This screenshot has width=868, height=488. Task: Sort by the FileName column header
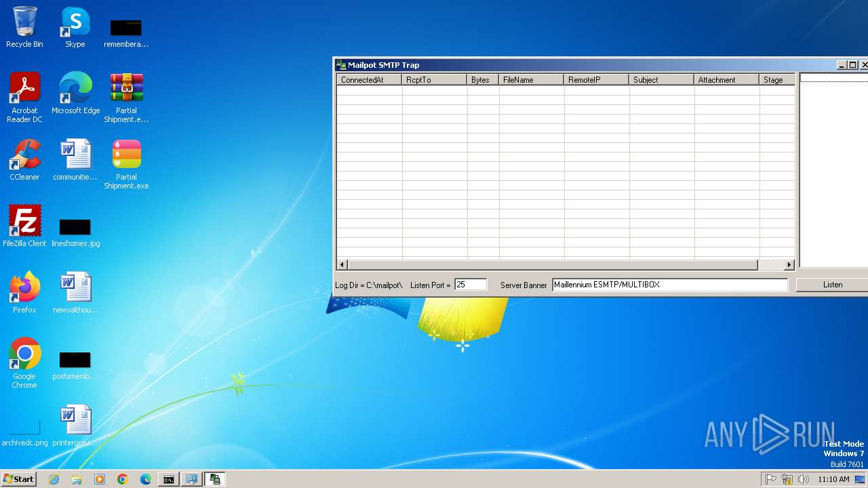[x=532, y=79]
